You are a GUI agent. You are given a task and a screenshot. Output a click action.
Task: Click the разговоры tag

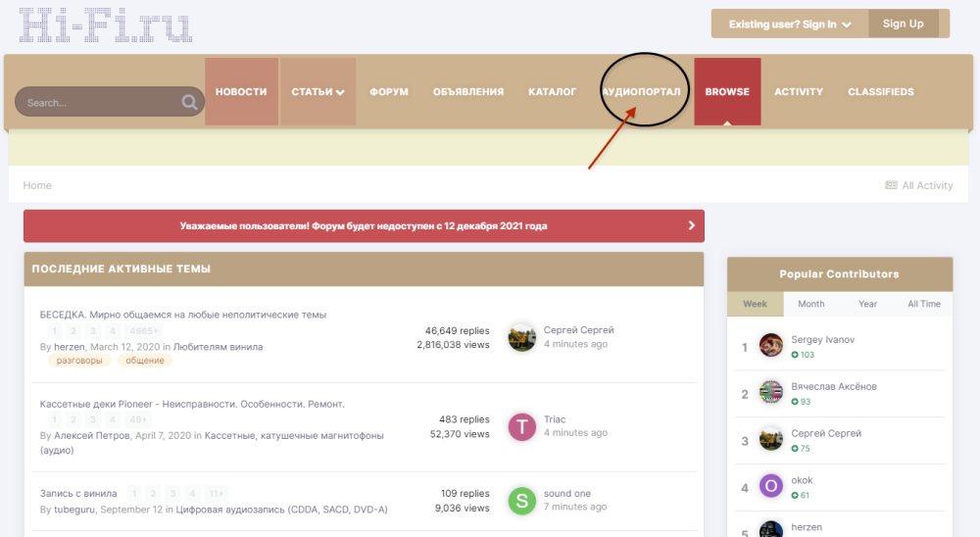78,361
